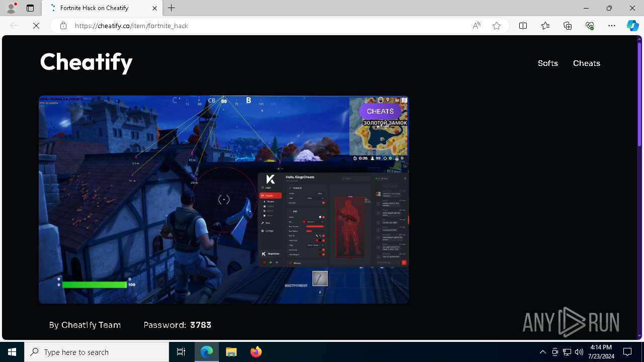
Task: Open the network status tray icon
Action: click(567, 352)
